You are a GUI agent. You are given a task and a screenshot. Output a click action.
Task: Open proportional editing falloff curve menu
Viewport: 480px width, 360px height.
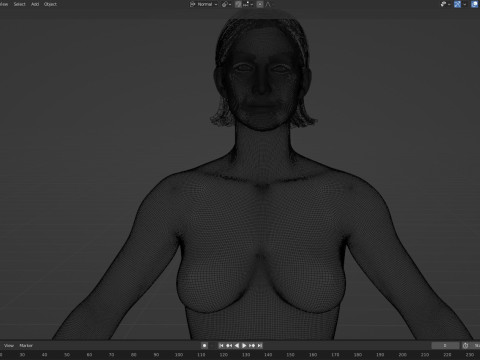pyautogui.click(x=268, y=4)
